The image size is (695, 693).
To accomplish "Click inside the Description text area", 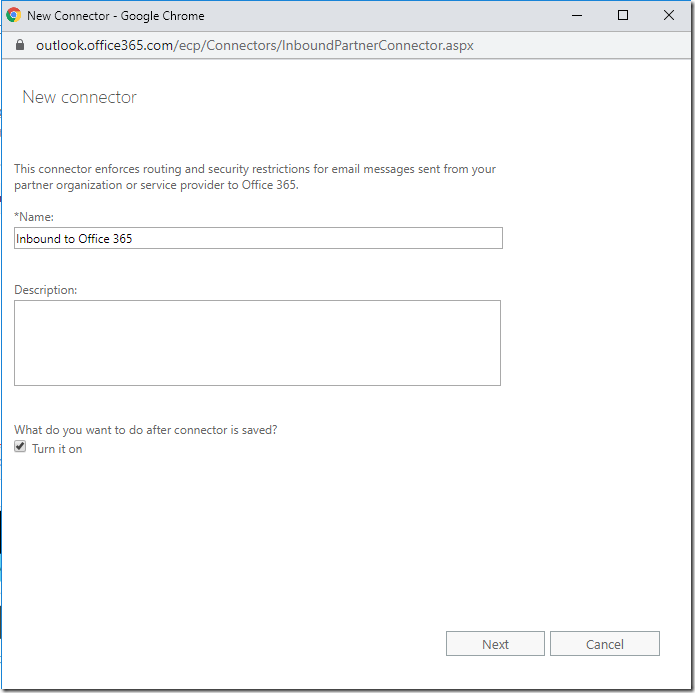I will point(257,343).
